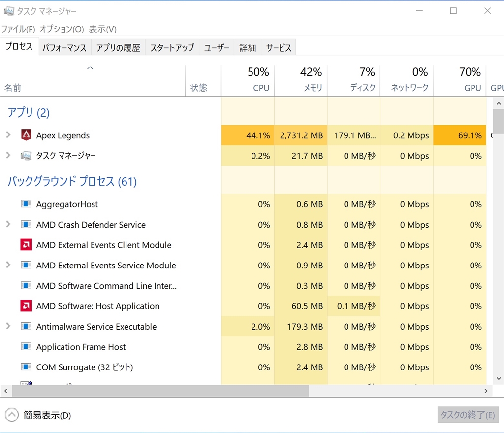Screen dimensions: 504x433
Task: Collapse to simple view with 簡易表示 arrow
Action: [12, 415]
